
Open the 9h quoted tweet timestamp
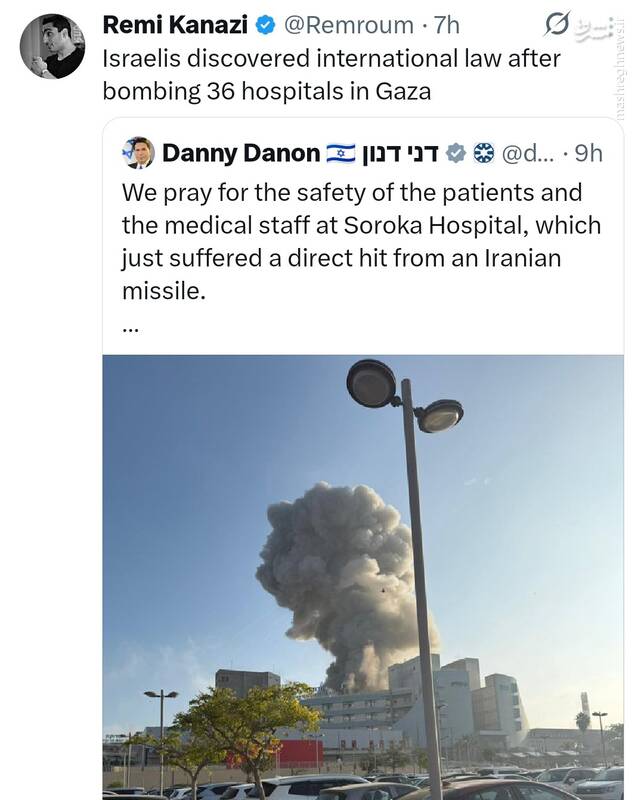(589, 153)
